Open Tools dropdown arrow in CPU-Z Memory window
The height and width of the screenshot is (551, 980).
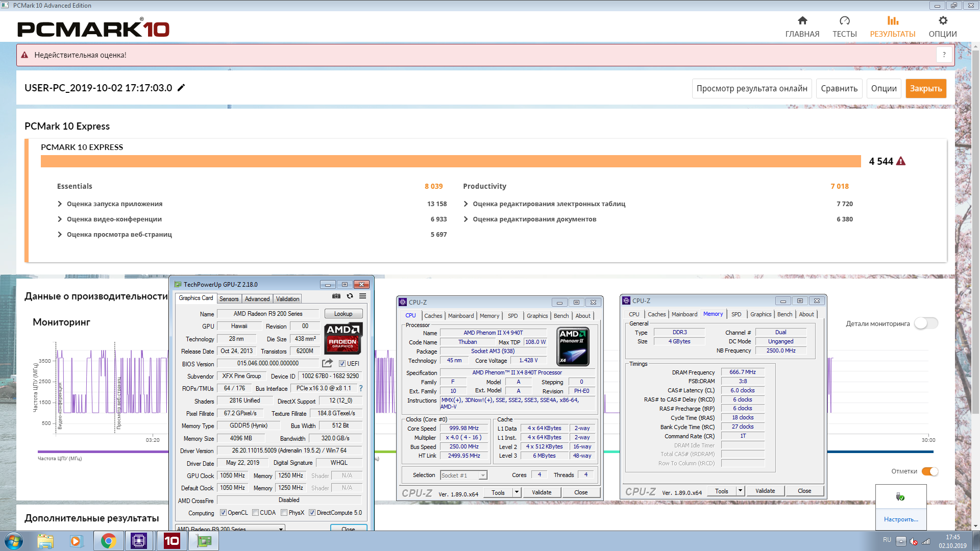740,491
